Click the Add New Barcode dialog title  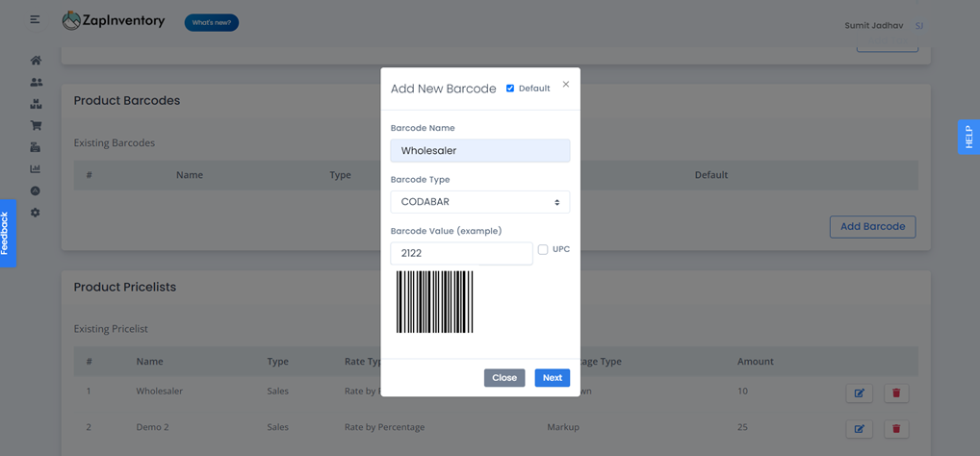(x=443, y=89)
